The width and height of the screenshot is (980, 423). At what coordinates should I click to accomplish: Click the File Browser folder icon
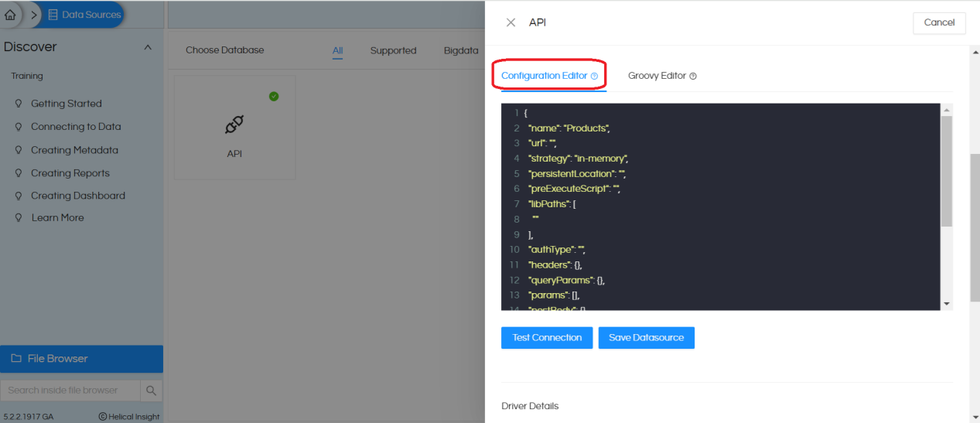pos(16,359)
